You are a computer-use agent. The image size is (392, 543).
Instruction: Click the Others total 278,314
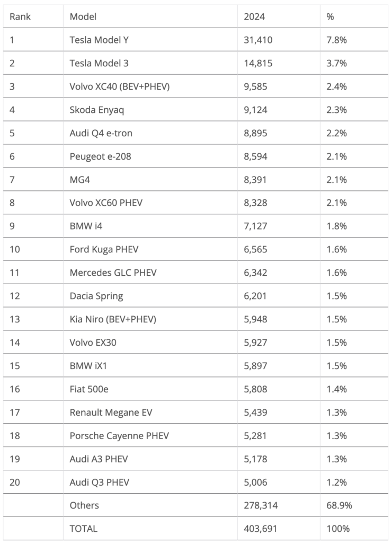click(x=261, y=505)
